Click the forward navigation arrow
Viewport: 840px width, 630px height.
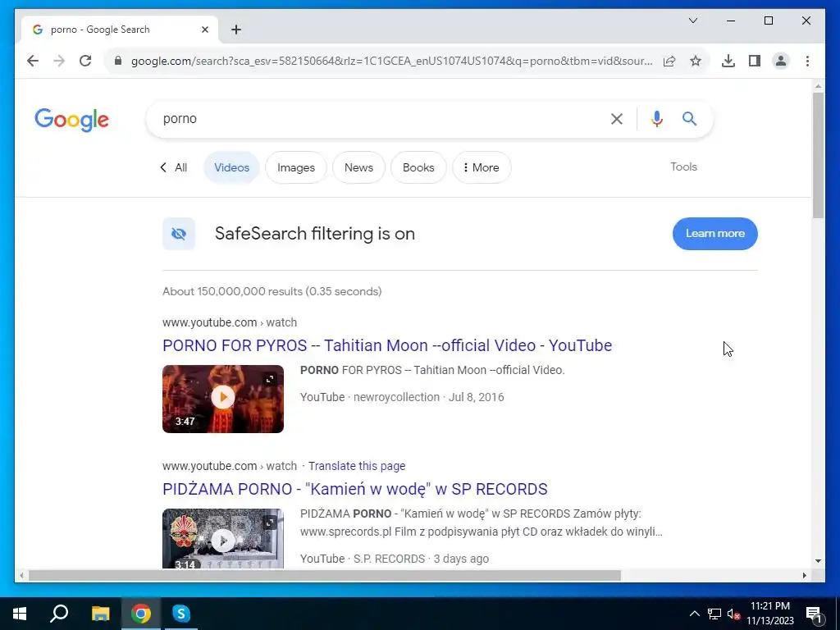[x=59, y=61]
